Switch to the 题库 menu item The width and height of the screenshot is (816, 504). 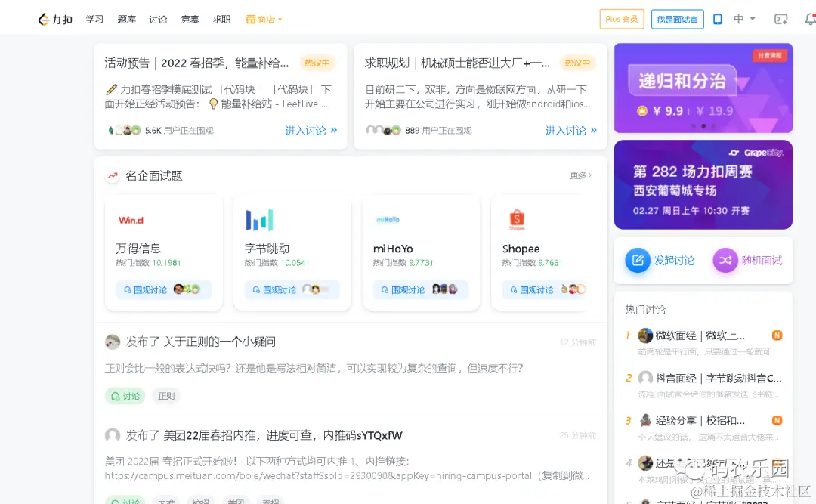pyautogui.click(x=126, y=19)
